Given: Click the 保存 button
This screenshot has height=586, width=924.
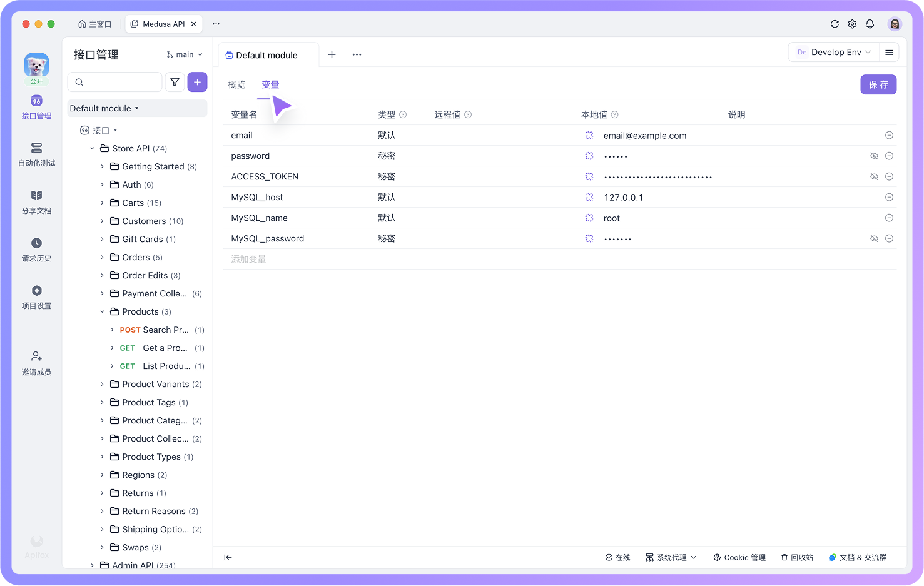Looking at the screenshot, I should (x=878, y=84).
